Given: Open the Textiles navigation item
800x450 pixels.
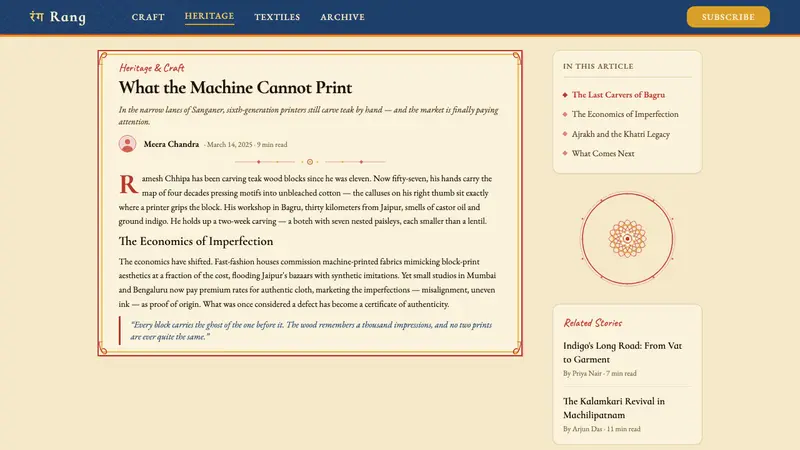Looking at the screenshot, I should (277, 17).
